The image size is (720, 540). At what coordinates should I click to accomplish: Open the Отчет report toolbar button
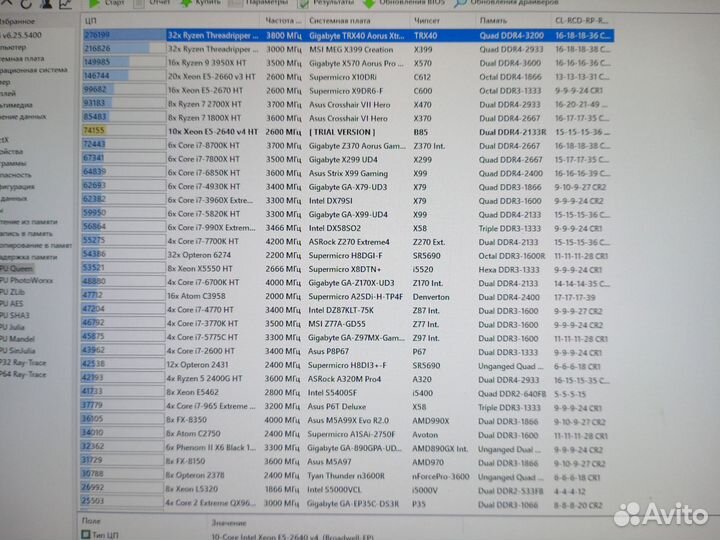[152, 3]
